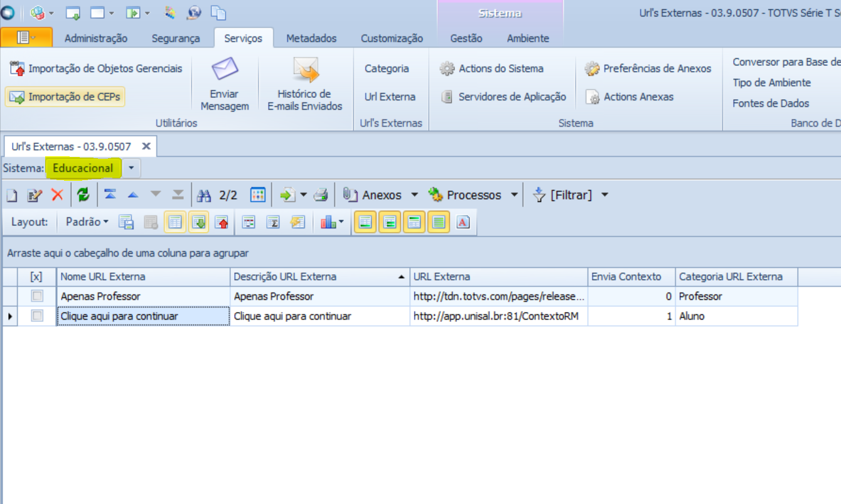The image size is (841, 504).
Task: Open the orange application menu button
Action: (26, 38)
